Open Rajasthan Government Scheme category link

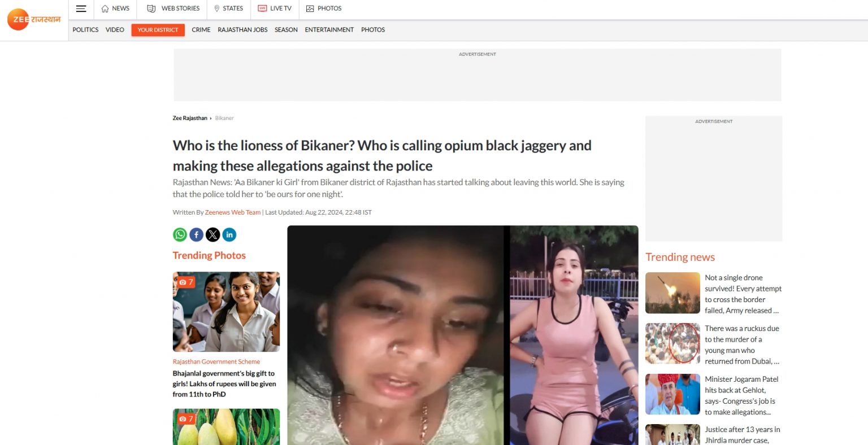coord(216,361)
